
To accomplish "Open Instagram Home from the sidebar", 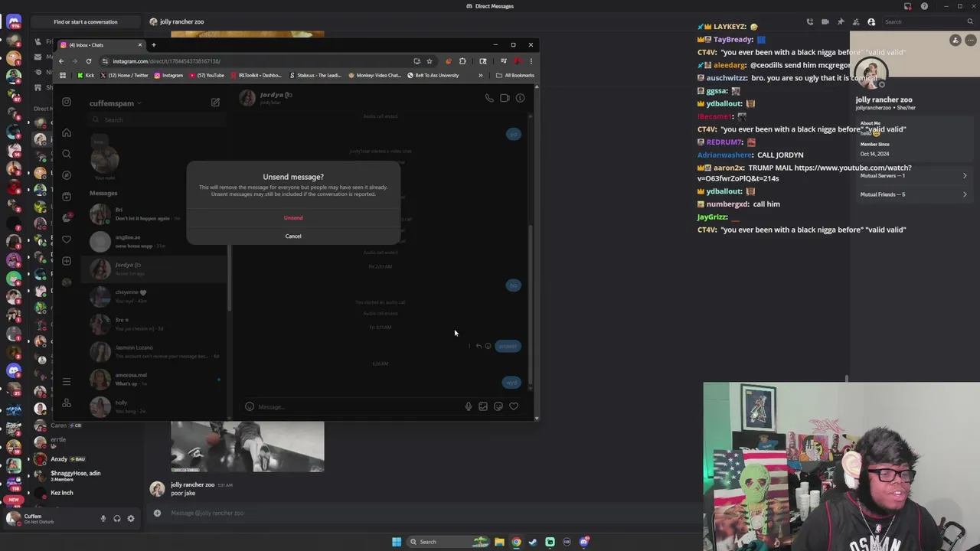I will coord(67,133).
